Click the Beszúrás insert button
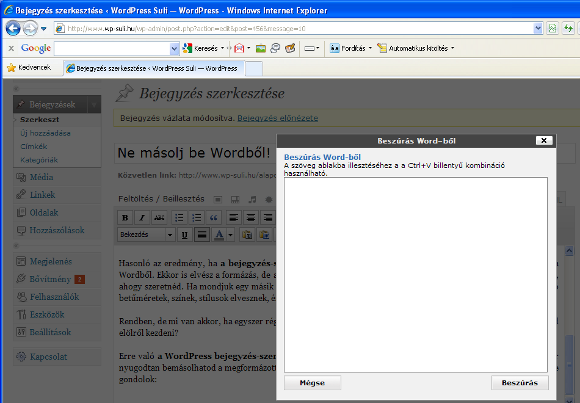The width and height of the screenshot is (580, 403). click(519, 383)
